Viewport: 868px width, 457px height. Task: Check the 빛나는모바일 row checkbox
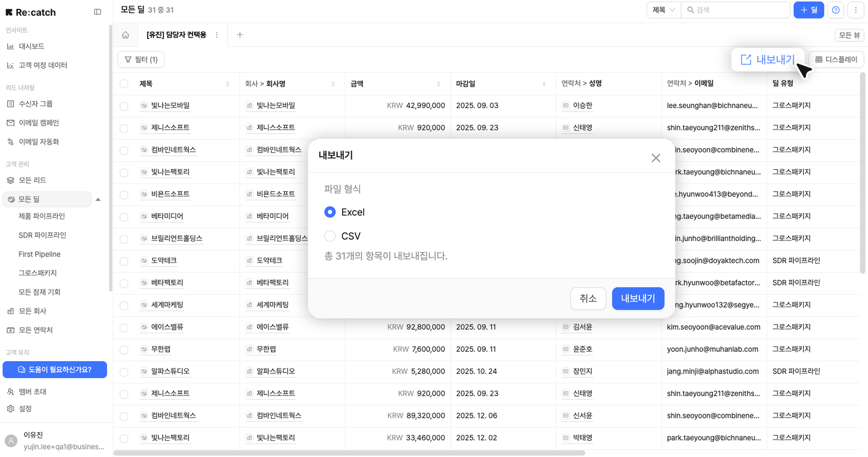click(x=124, y=106)
